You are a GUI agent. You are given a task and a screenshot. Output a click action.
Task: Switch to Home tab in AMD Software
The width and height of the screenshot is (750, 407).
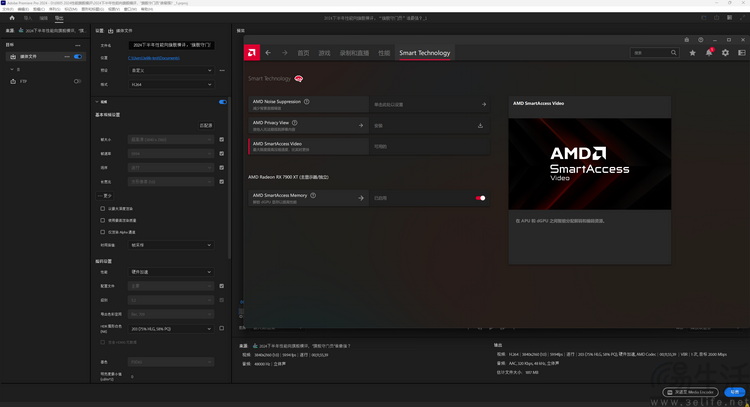[303, 53]
